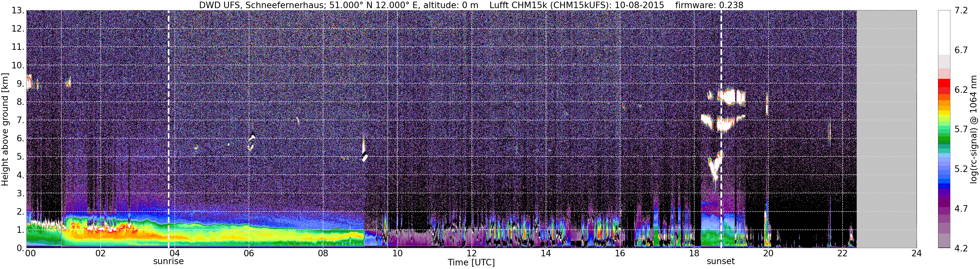Click the height axis tick '7.'

click(20, 120)
